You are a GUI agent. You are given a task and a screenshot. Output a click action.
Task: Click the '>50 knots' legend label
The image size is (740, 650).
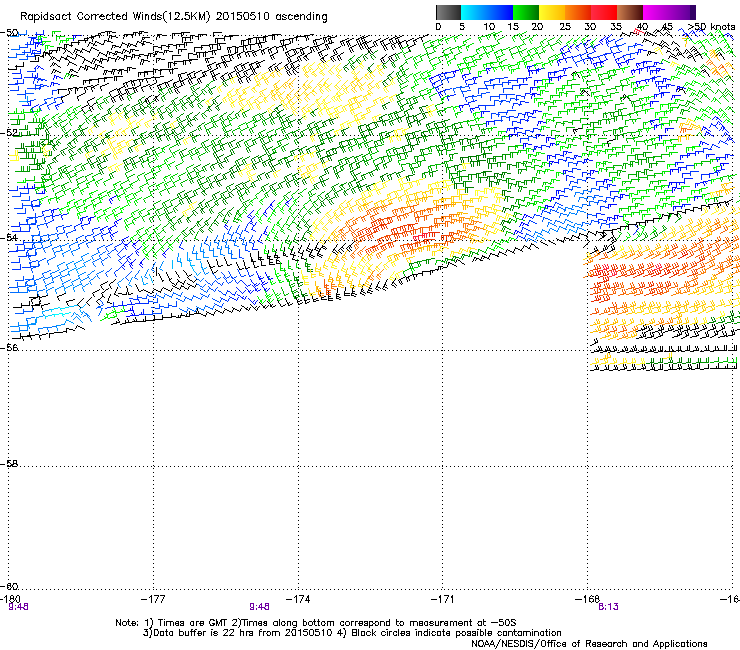point(711,26)
